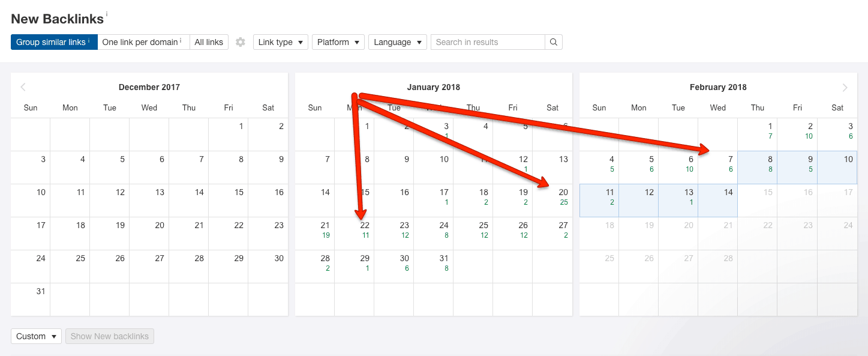Go to next month arrow
The height and width of the screenshot is (356, 868).
click(845, 88)
